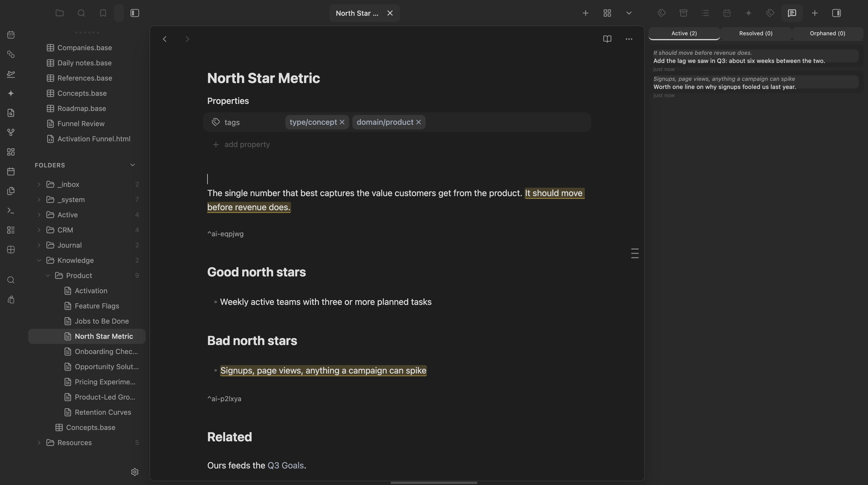Close the North Star tab
Screen dimensions: 868x485
[390, 13]
